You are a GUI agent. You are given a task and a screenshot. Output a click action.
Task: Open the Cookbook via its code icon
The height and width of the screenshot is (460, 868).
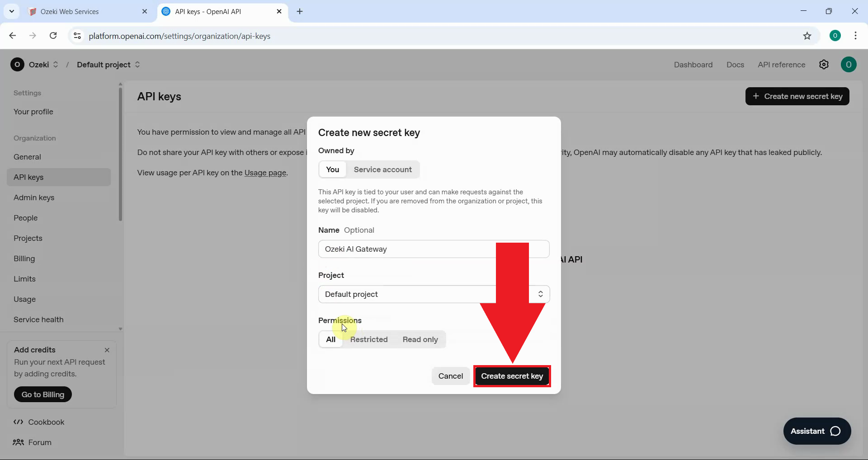pyautogui.click(x=18, y=422)
